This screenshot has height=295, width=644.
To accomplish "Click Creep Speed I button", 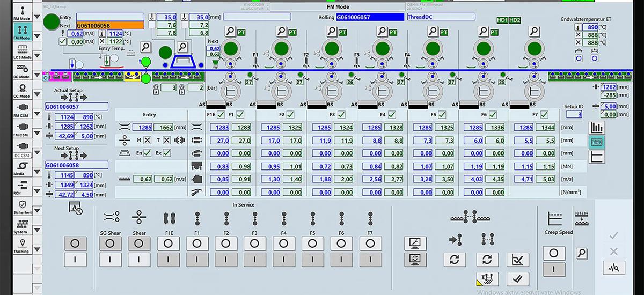I will coord(554,269).
